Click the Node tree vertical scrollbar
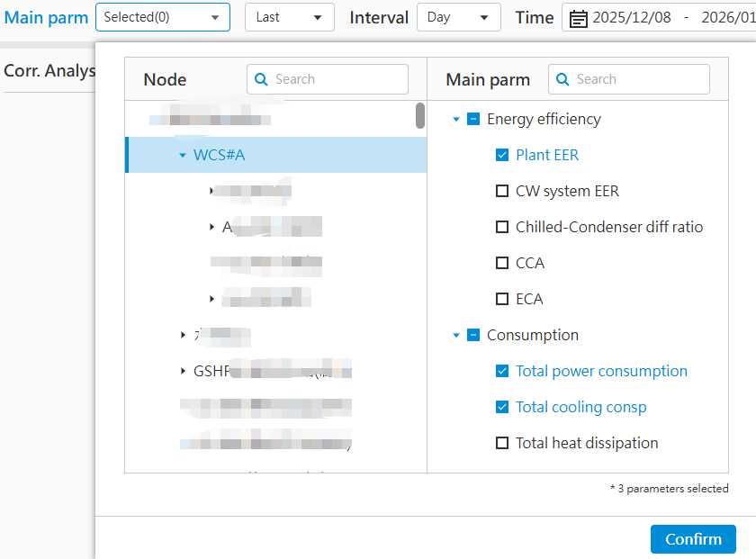 [x=420, y=115]
